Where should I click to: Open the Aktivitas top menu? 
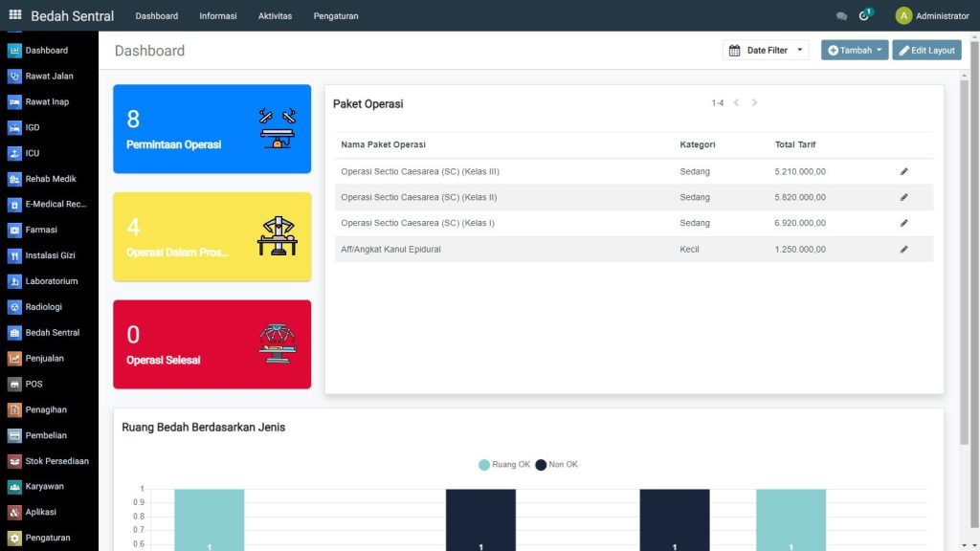[275, 16]
